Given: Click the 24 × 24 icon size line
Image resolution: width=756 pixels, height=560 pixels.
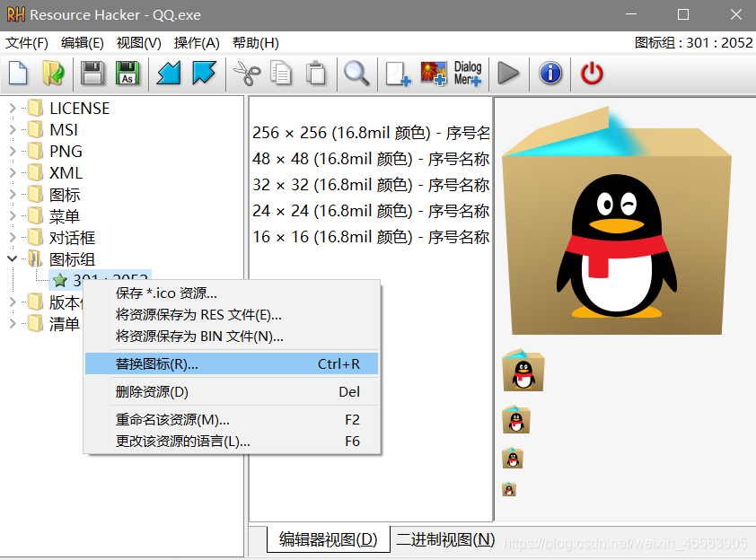Looking at the screenshot, I should point(371,211).
